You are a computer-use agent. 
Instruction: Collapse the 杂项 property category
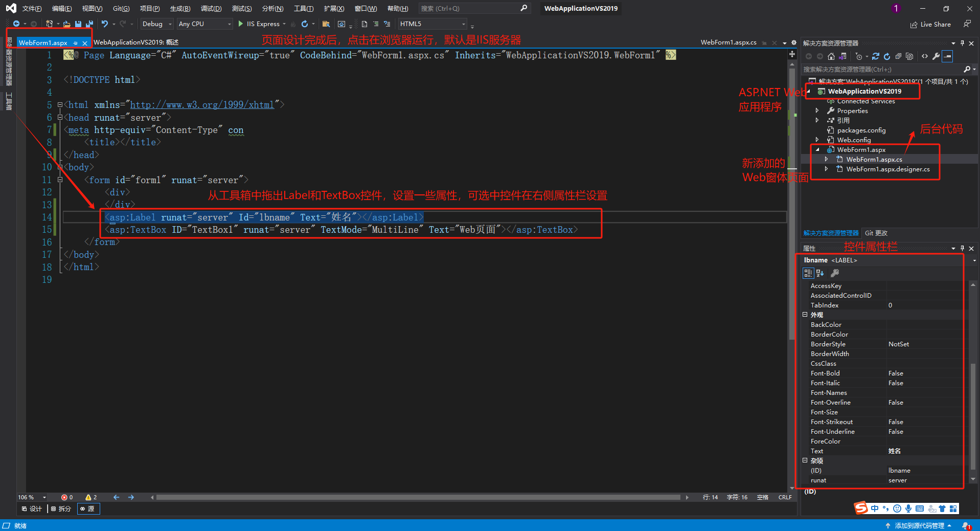point(805,461)
